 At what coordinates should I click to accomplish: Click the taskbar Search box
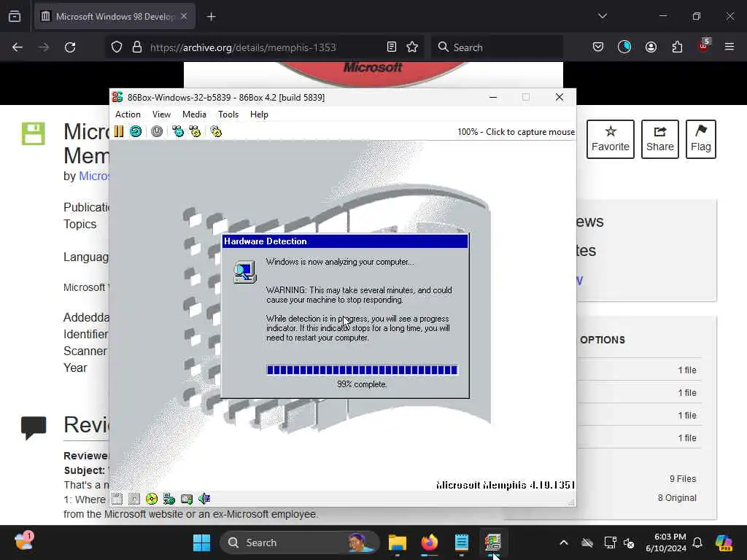(x=299, y=542)
